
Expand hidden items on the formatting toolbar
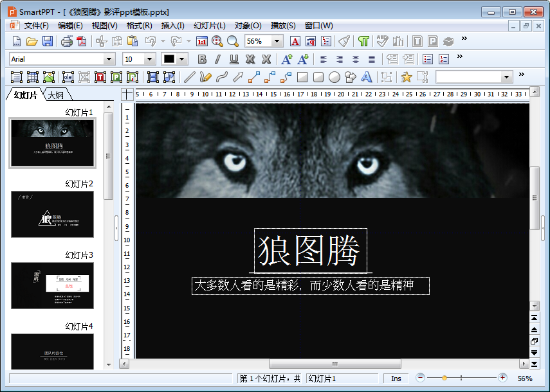(x=460, y=56)
